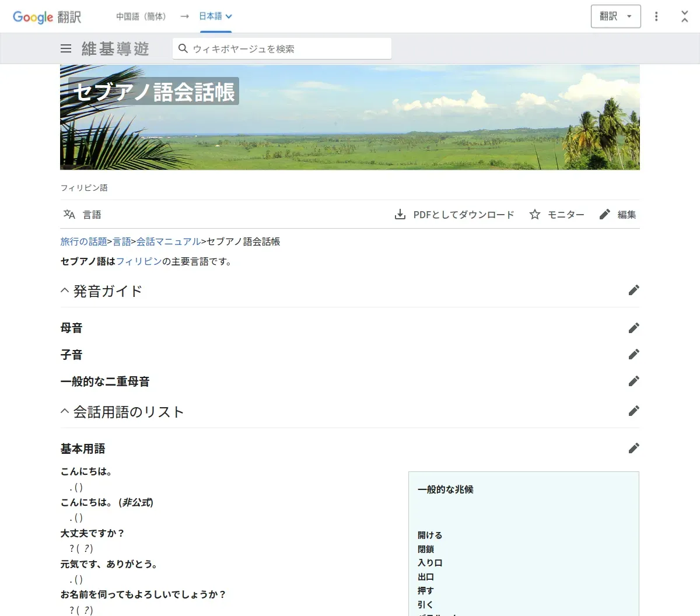Edit 会話用語のリスト section via pencil
This screenshot has width=700, height=616.
[634, 411]
